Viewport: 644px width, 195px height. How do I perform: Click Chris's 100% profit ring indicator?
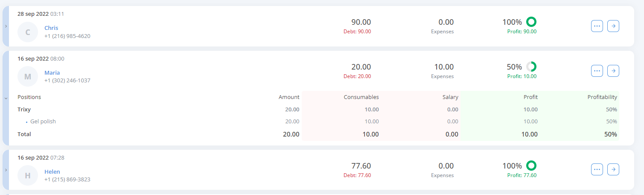531,22
